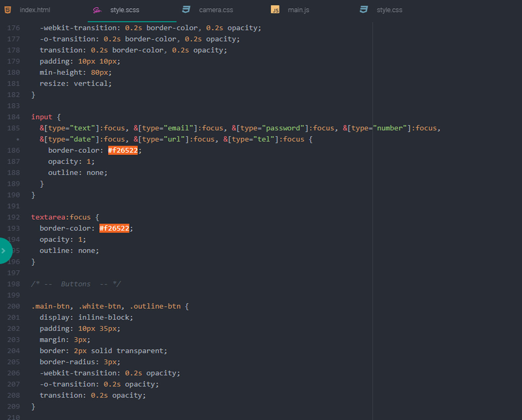Place the cursor on the Buttons comment line
Screen dimensions: 522x420
tap(76, 284)
